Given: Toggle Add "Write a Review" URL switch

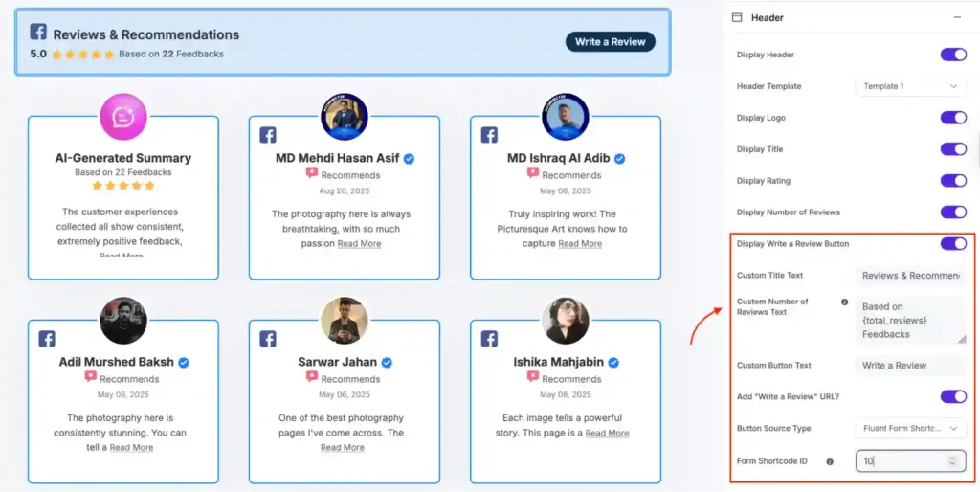Looking at the screenshot, I should 954,397.
